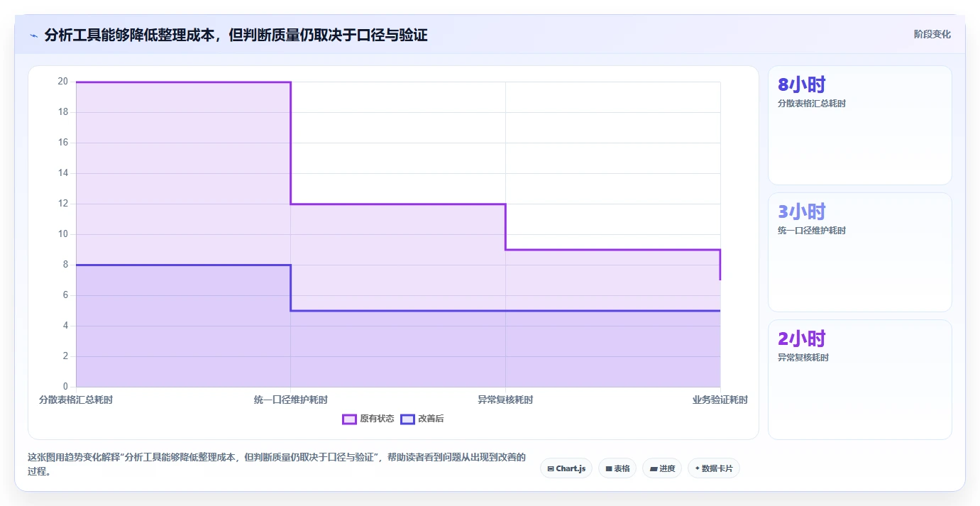Click the description text below the chart
Screen dimensions: 980x506
pos(277,464)
